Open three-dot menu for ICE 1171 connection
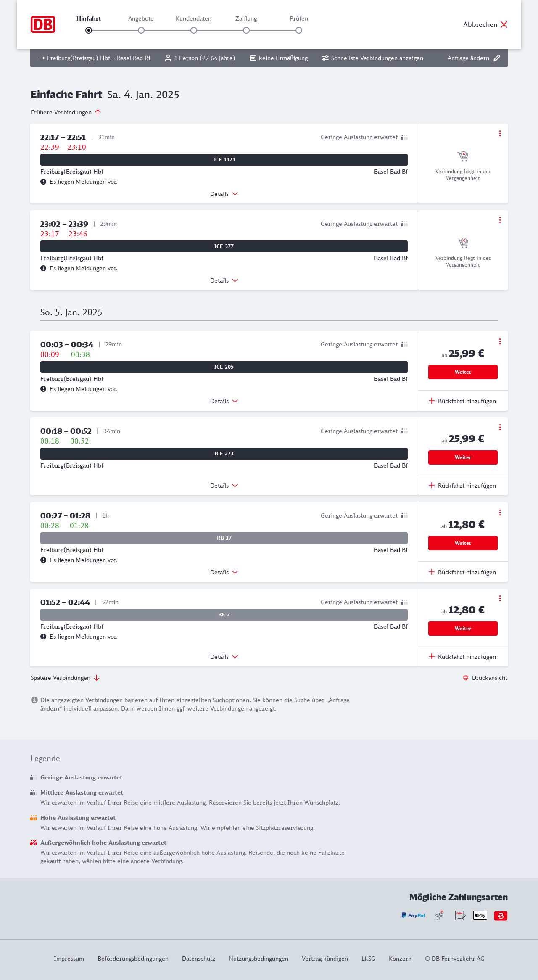 [x=500, y=133]
